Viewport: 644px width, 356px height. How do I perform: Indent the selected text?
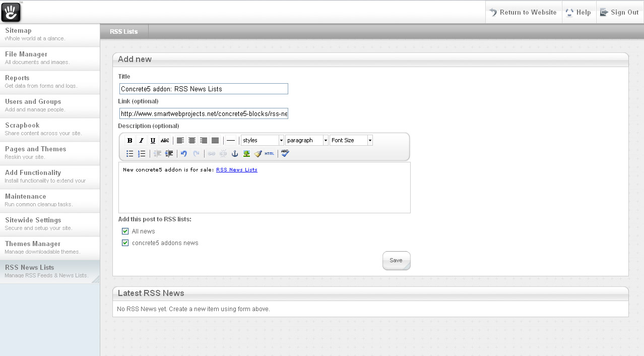pos(169,154)
